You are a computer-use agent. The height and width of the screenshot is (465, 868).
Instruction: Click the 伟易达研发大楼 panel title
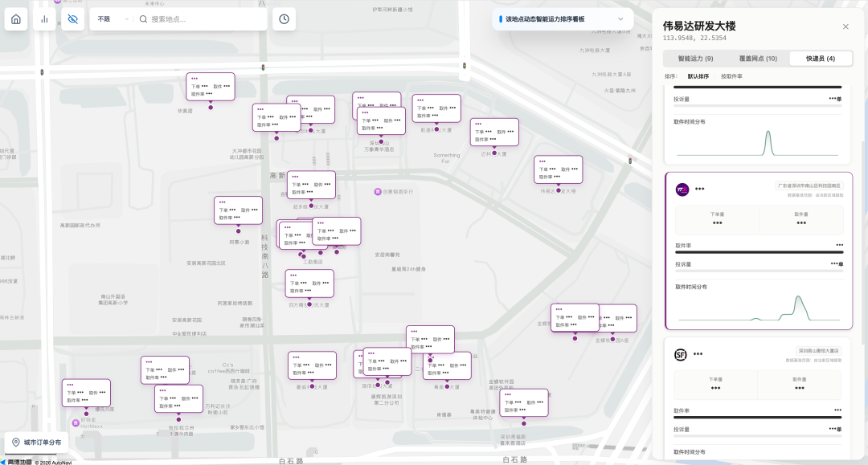pos(699,26)
